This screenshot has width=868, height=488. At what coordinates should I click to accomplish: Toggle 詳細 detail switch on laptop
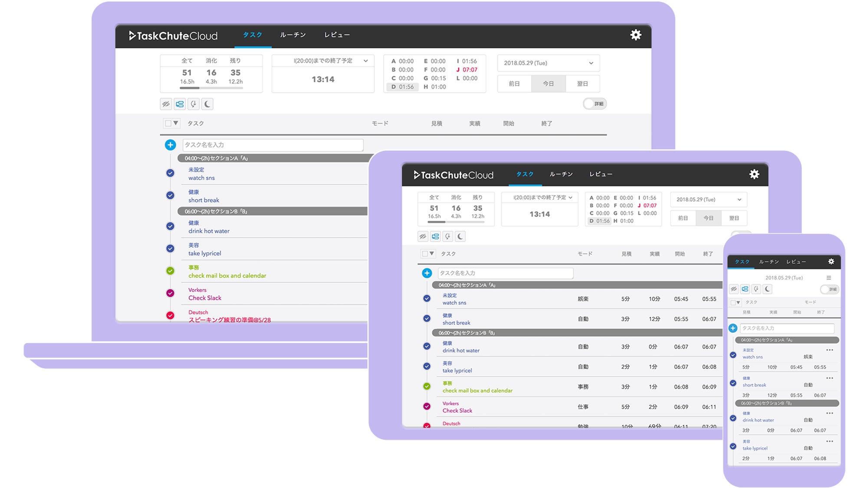pyautogui.click(x=594, y=104)
